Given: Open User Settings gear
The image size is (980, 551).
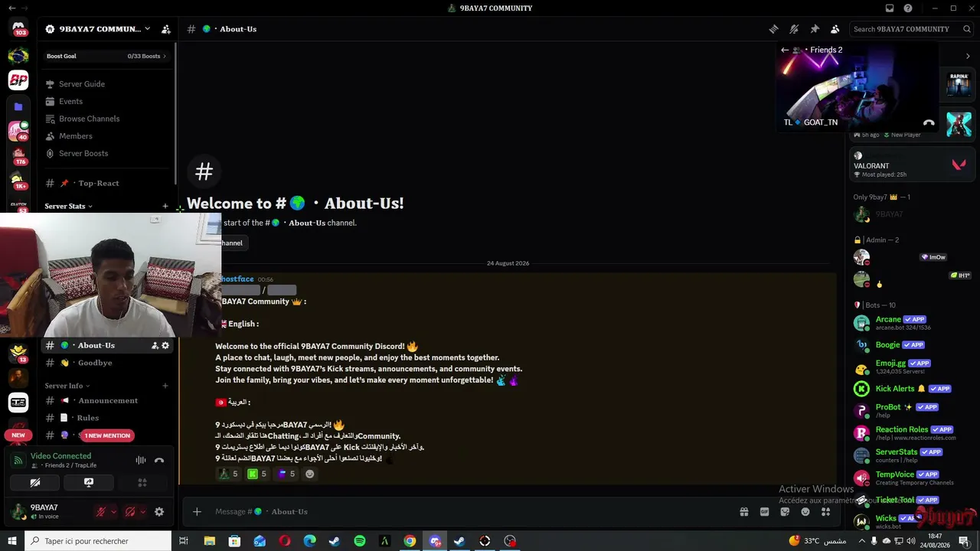Looking at the screenshot, I should click(159, 512).
